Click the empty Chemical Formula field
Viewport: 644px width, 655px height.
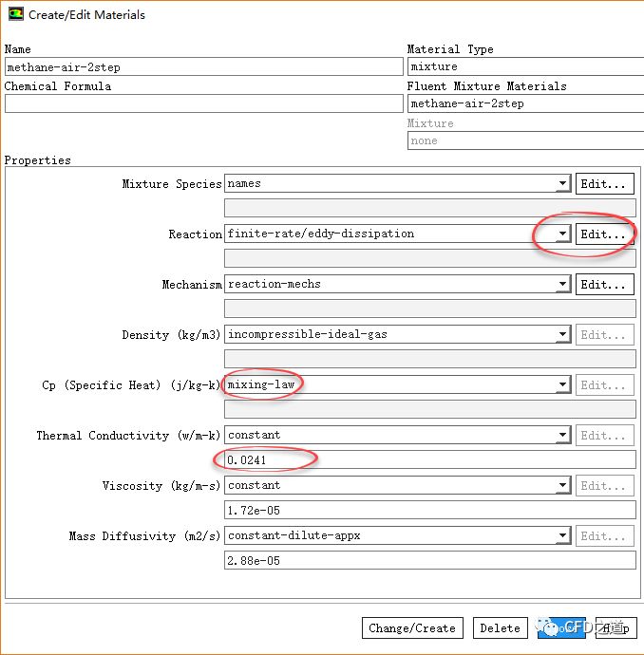pos(203,104)
